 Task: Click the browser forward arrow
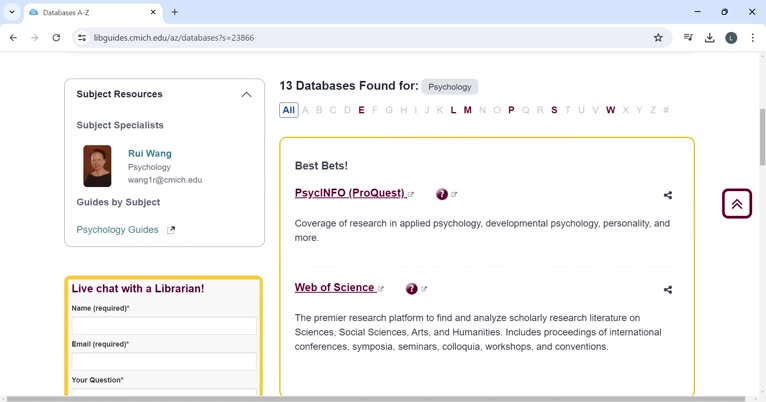pos(34,38)
